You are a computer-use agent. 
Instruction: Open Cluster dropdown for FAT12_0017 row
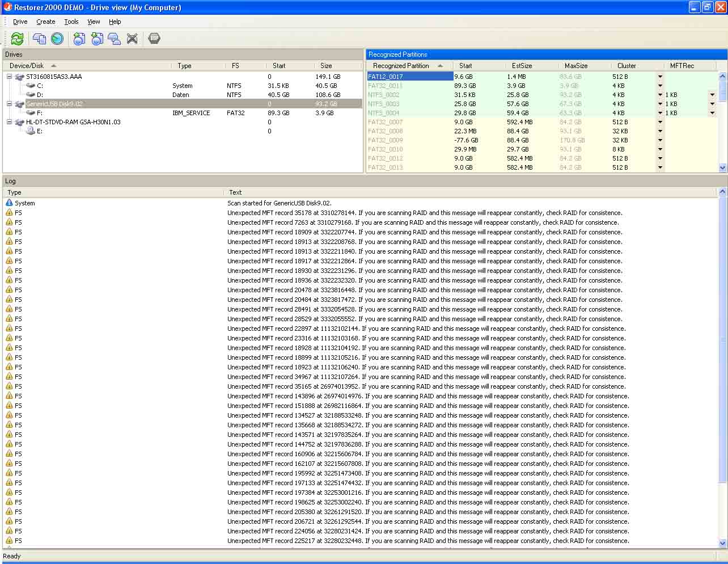(660, 77)
